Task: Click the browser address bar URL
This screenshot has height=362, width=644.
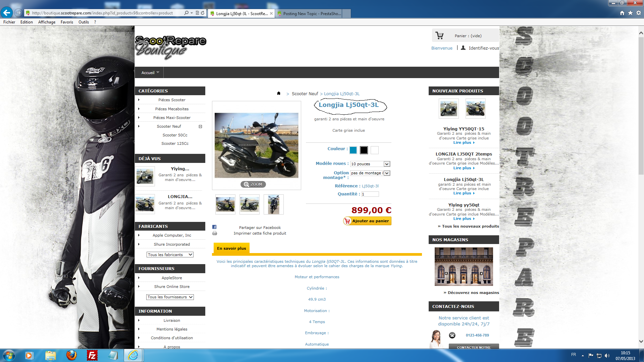Action: [x=102, y=13]
